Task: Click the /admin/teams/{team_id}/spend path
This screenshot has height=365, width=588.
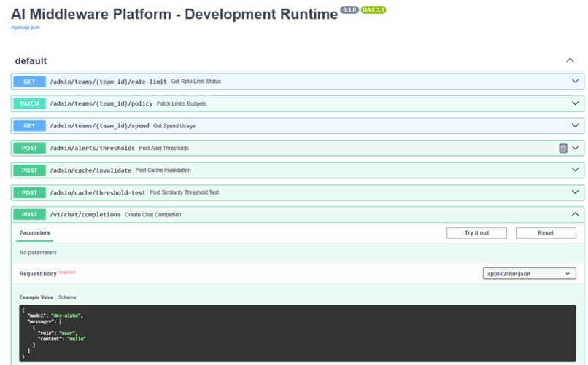Action: click(x=99, y=126)
